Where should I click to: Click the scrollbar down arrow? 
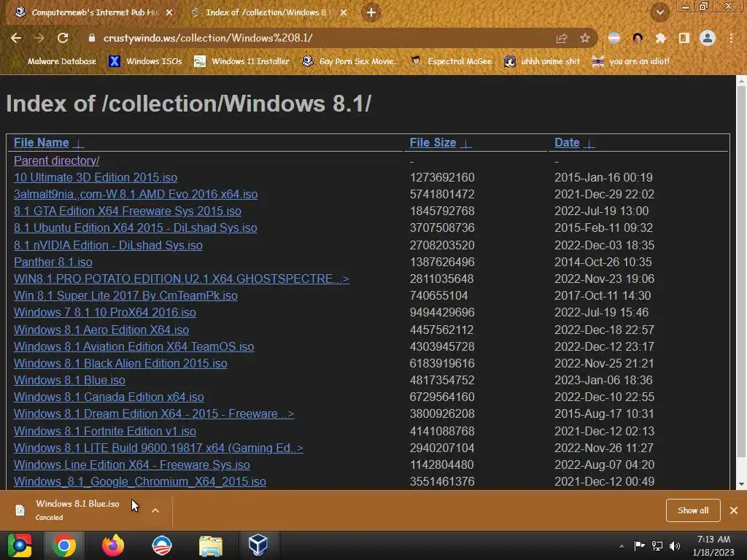[741, 484]
